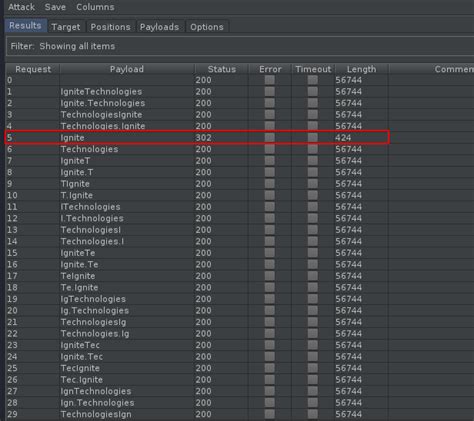Select the I.Technologies payload
Screen dimensions: 474x421
pos(92,218)
